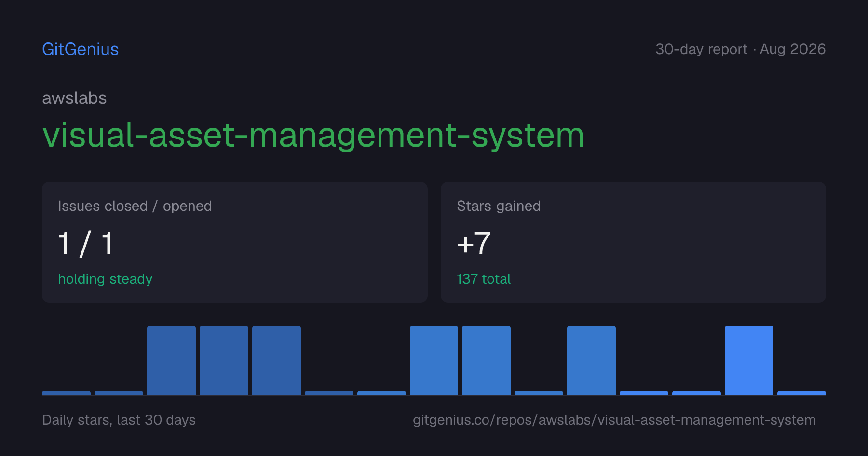Open the visual-asset-management-system repo title
This screenshot has width=868, height=456.
point(313,136)
